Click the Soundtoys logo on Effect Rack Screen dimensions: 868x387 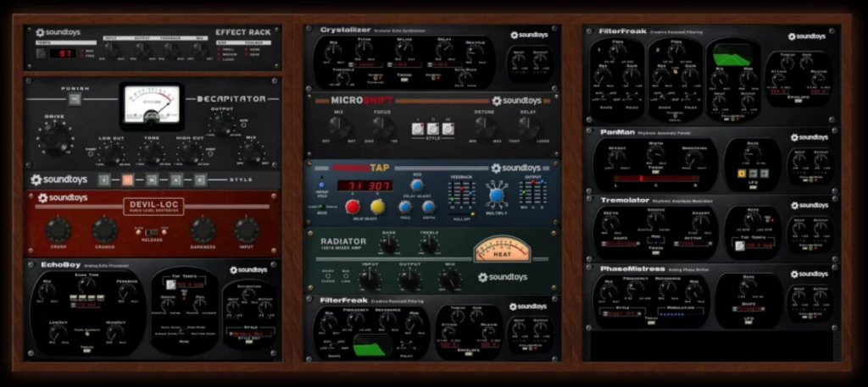[x=58, y=33]
